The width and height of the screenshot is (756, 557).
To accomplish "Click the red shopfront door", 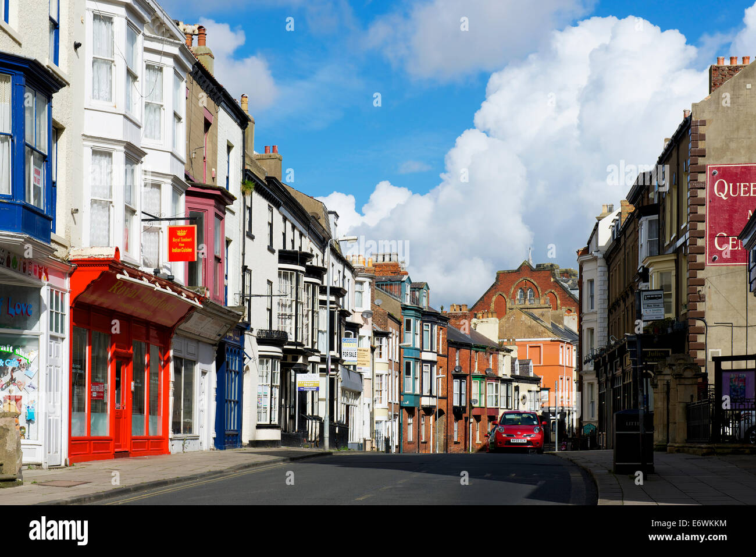I will [x=122, y=405].
